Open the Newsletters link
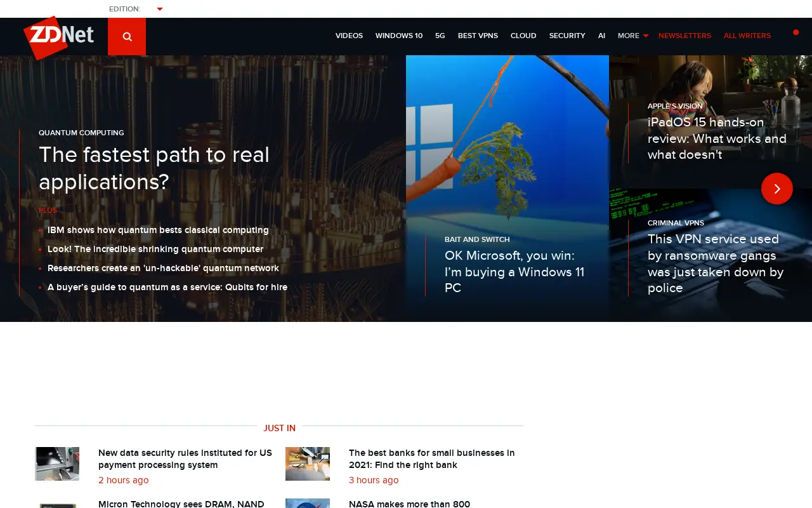Viewport: 812px width, 508px height. coord(684,36)
